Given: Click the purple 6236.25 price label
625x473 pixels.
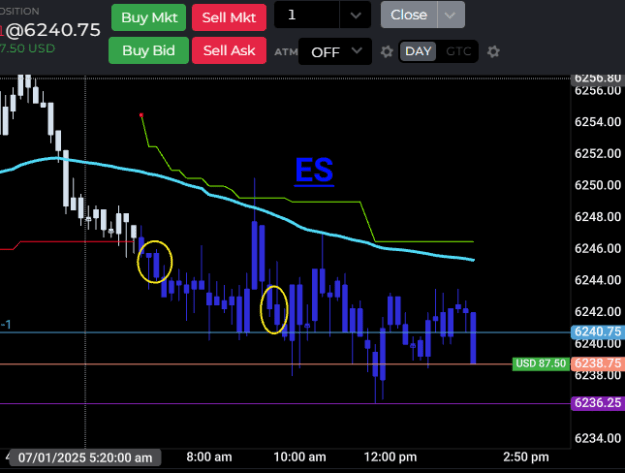Looking at the screenshot, I should coord(597,403).
